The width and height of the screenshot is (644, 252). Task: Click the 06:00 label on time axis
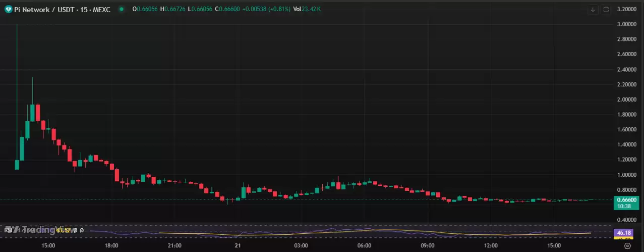tap(364, 245)
